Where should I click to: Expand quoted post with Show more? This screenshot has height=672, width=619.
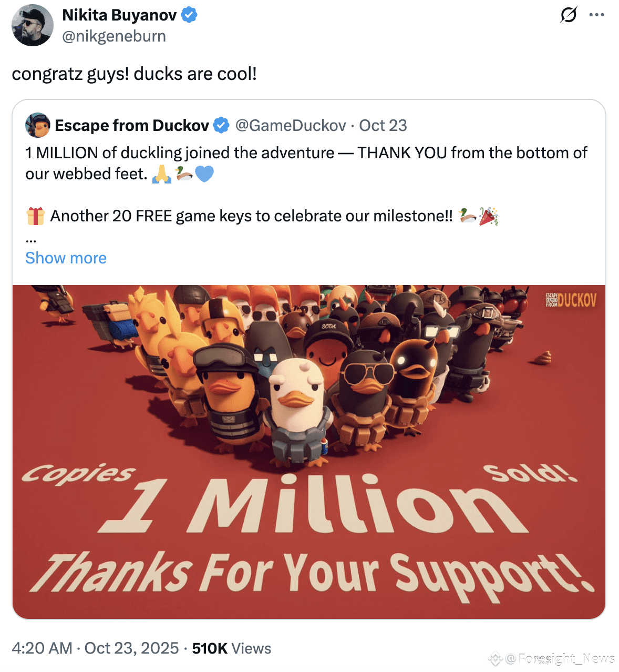(x=66, y=258)
